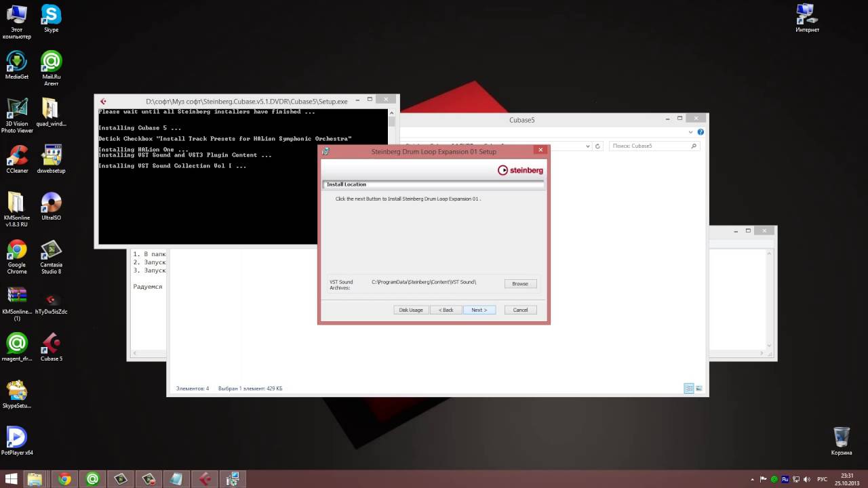
Task: Switch to Mail.Ru Agent in the taskbar
Action: (x=92, y=479)
